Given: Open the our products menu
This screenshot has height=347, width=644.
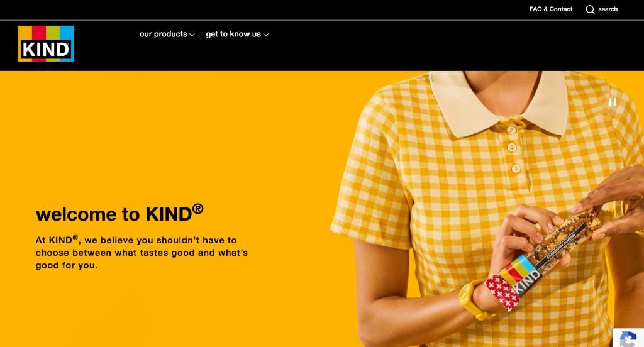Looking at the screenshot, I should (167, 34).
